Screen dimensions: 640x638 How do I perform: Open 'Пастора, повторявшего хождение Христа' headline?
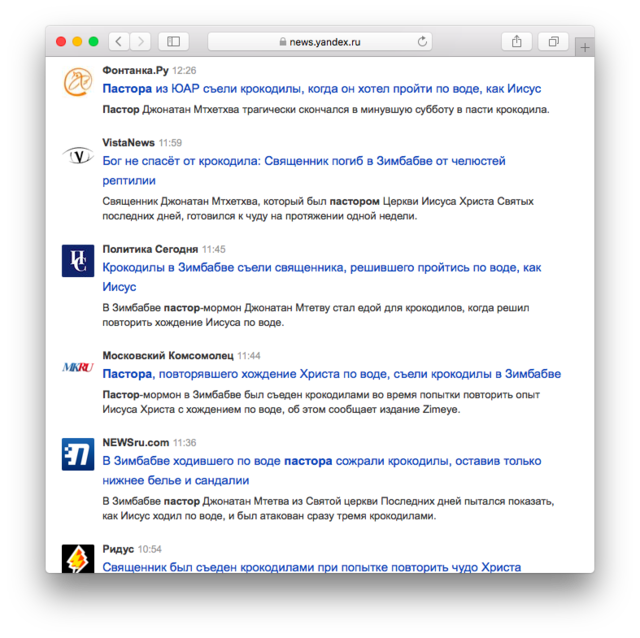(x=331, y=374)
